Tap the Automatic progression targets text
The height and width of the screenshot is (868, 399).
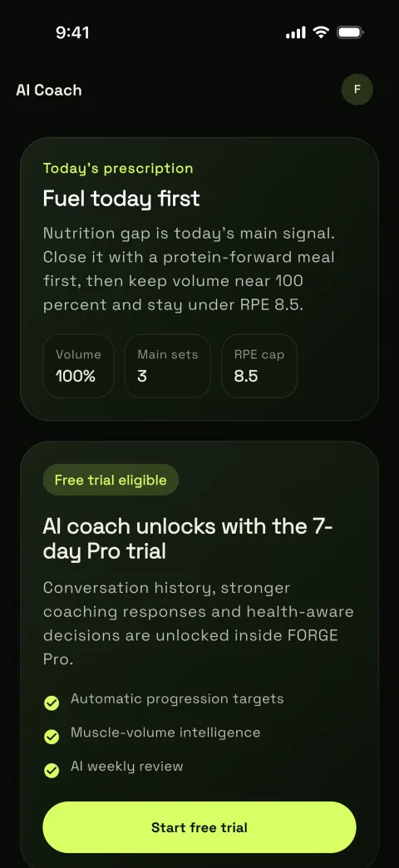point(177,698)
